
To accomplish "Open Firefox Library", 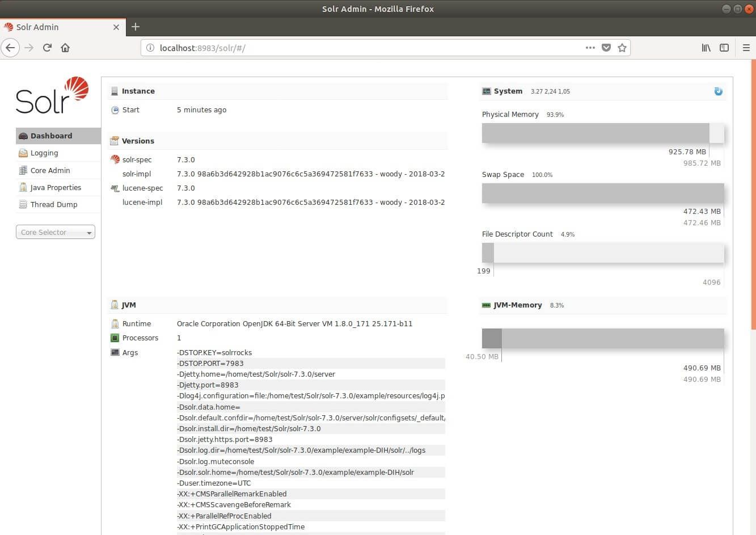I will tap(706, 48).
